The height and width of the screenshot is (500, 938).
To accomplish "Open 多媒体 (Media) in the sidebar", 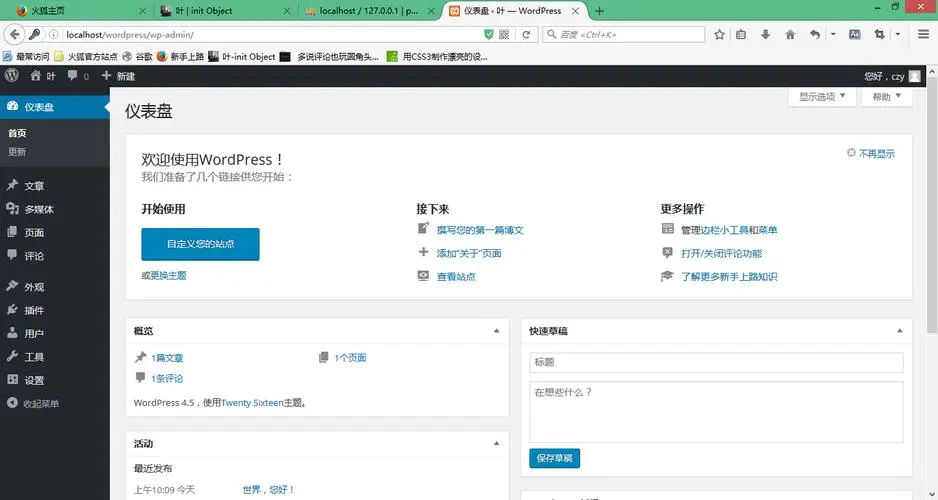I will tap(38, 209).
